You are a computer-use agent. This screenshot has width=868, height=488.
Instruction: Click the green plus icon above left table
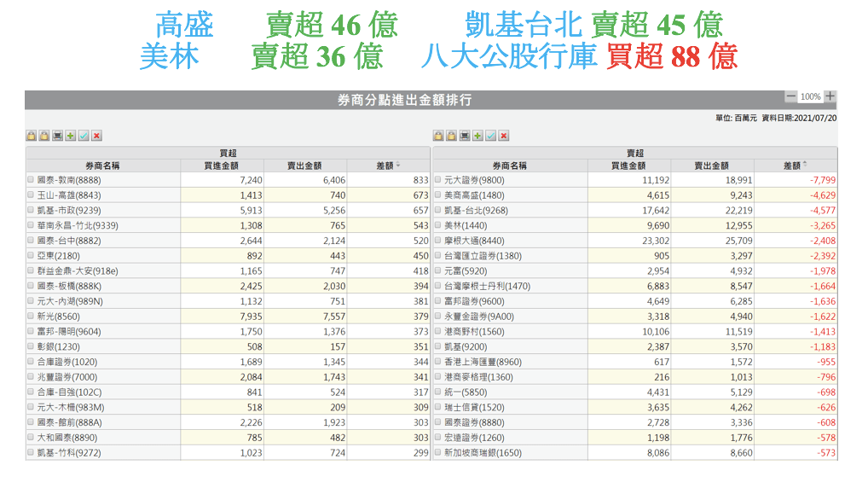(x=70, y=136)
